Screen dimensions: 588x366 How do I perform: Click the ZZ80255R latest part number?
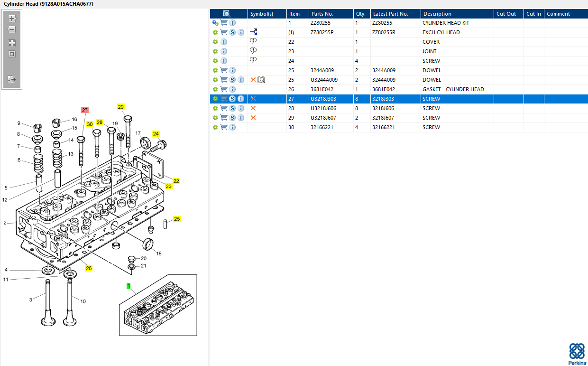pos(384,32)
